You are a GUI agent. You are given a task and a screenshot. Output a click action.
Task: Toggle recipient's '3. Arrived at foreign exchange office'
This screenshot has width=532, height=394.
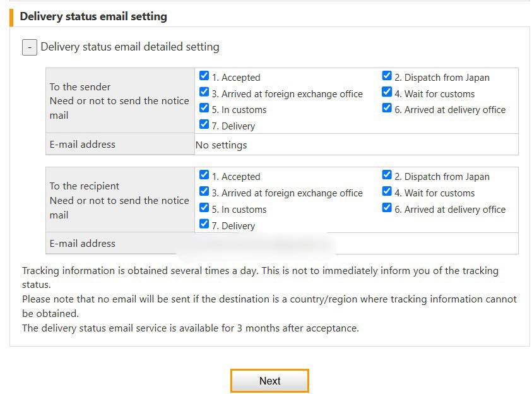(204, 192)
